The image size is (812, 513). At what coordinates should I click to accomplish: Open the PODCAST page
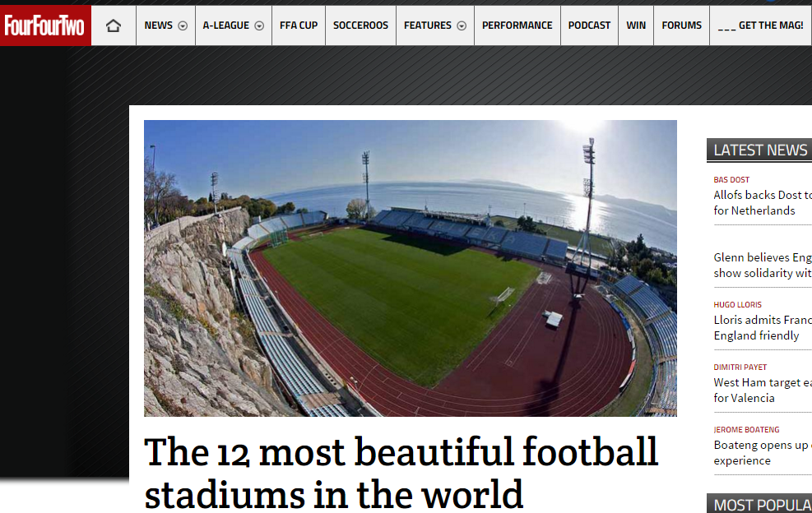589,25
